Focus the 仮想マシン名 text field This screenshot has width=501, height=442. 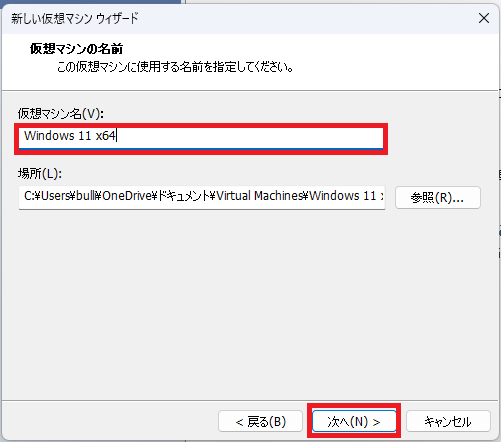pos(201,138)
